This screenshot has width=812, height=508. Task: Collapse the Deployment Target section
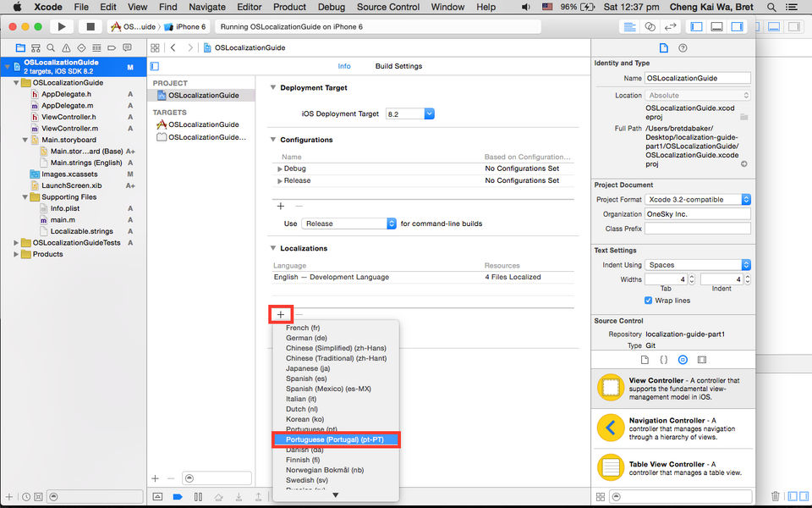tap(273, 87)
